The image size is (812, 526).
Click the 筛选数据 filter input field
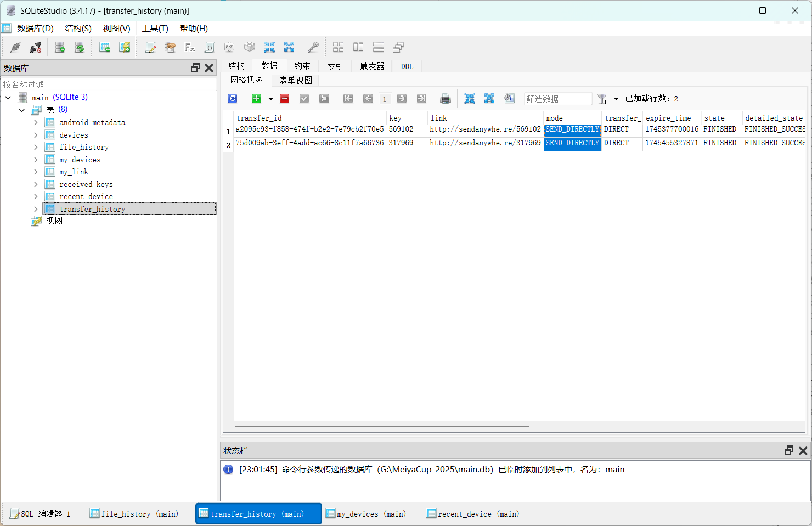click(557, 99)
